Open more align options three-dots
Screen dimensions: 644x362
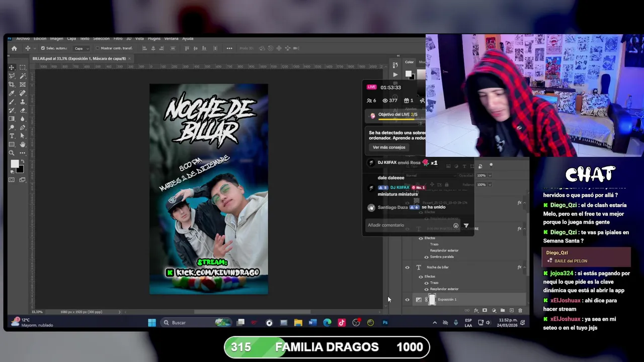tap(229, 48)
